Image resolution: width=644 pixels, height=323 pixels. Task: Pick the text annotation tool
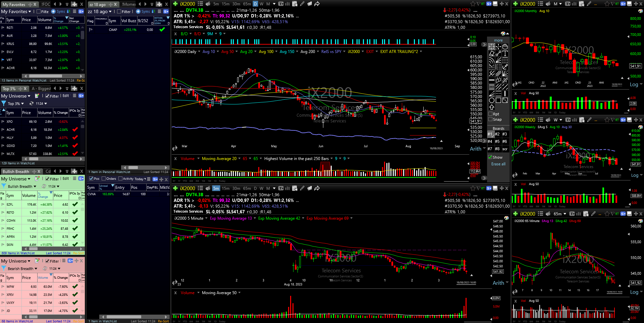[505, 53]
